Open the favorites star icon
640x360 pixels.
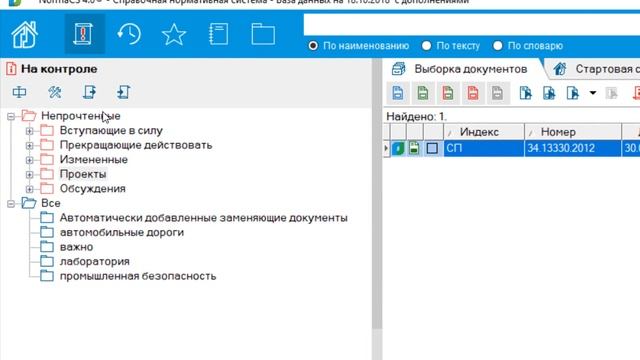[173, 34]
